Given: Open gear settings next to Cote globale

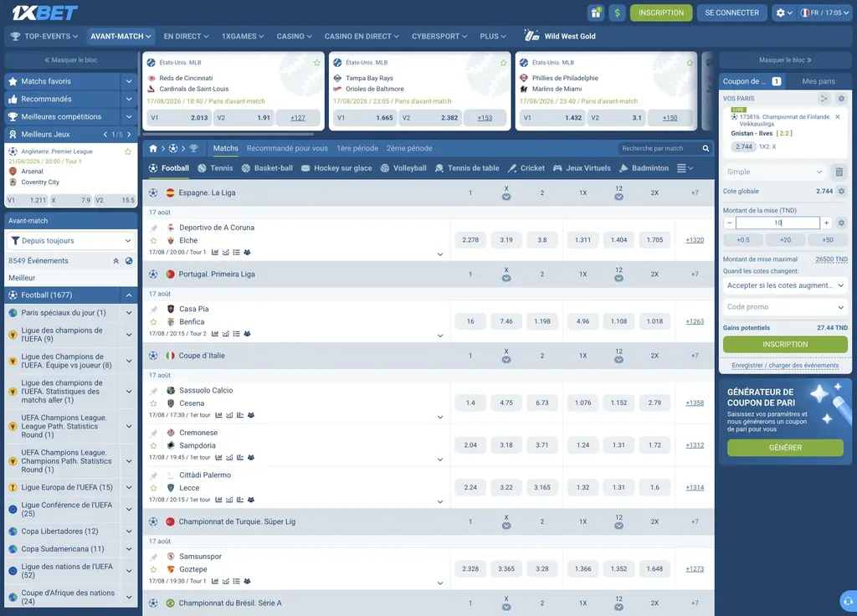Looking at the screenshot, I should 841,192.
